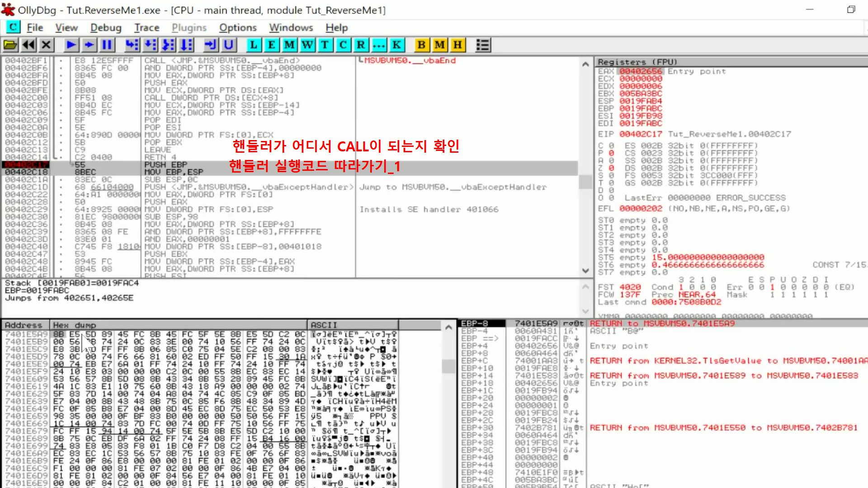This screenshot has width=868, height=488.
Task: Click the Open file folder icon
Action: pos(10,45)
